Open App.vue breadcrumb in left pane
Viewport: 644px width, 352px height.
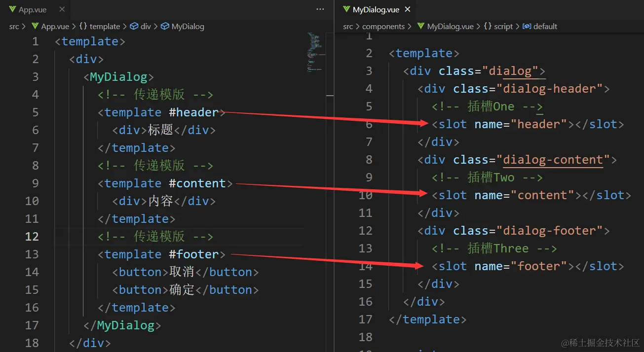tap(55, 27)
